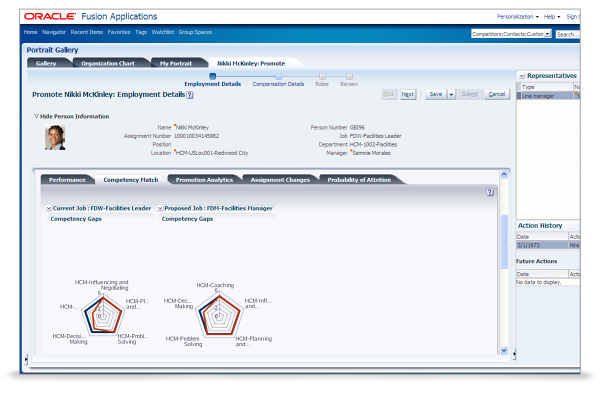This screenshot has height=400, width=600.
Task: Open Tags in navigation bar
Action: (141, 32)
